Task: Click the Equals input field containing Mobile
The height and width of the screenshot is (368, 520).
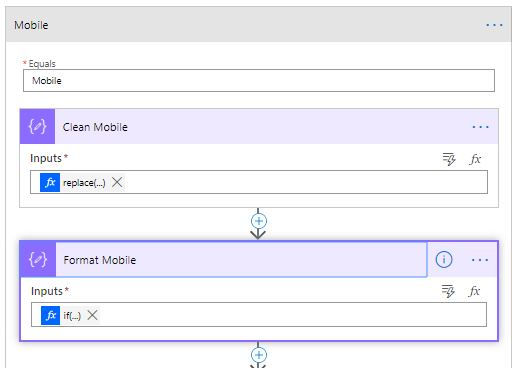Action: [259, 80]
